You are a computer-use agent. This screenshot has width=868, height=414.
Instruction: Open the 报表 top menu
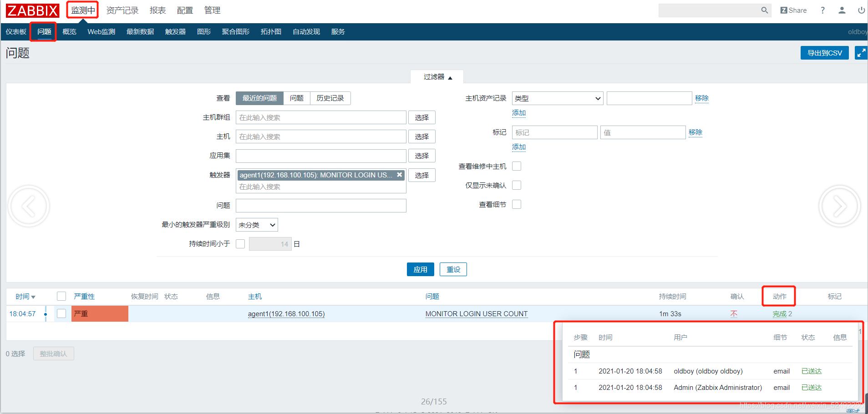[x=158, y=10]
